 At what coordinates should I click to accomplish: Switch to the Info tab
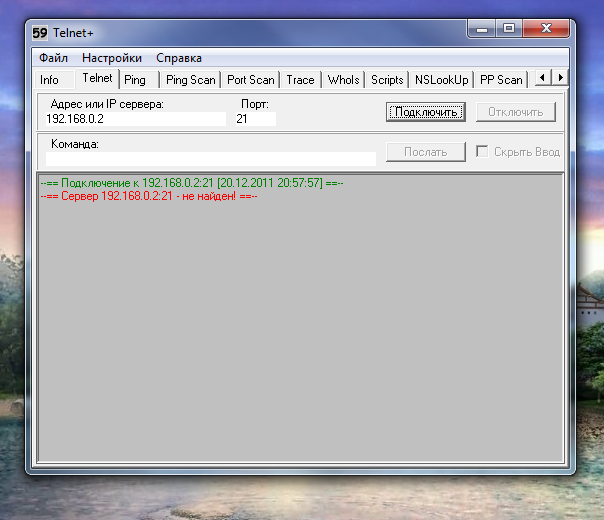pos(54,80)
